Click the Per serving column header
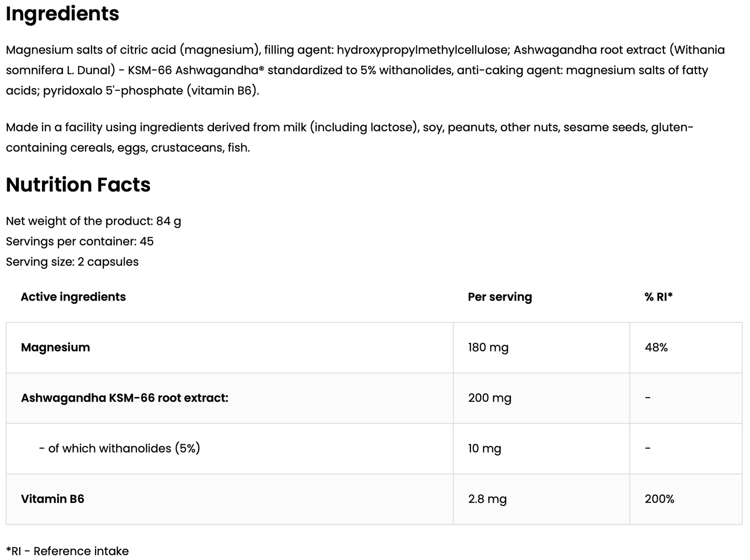Image resolution: width=750 pixels, height=560 pixels. click(x=499, y=297)
